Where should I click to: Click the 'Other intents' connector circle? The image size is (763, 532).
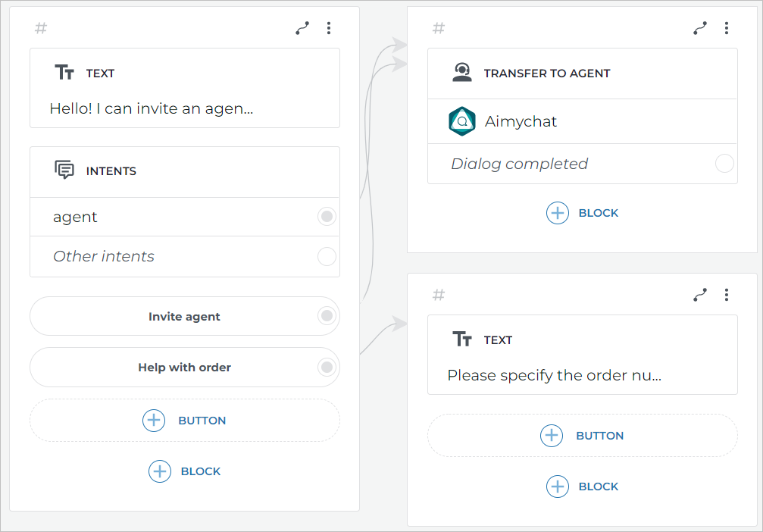click(x=327, y=256)
